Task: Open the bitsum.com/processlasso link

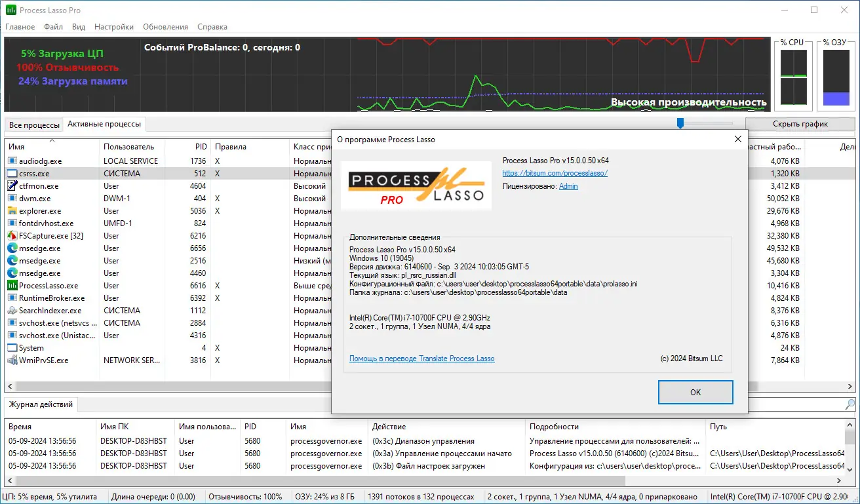Action: (555, 173)
